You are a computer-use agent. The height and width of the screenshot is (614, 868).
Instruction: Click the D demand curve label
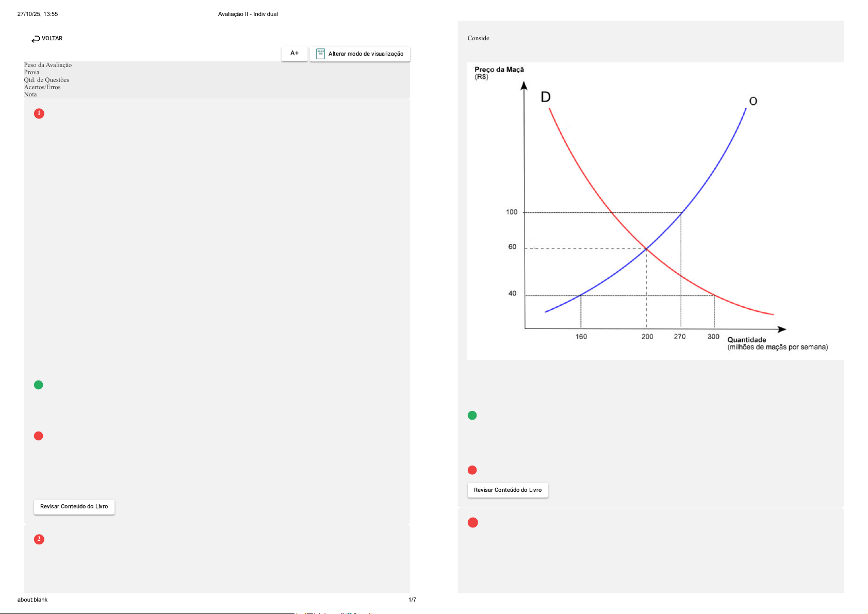coord(545,97)
